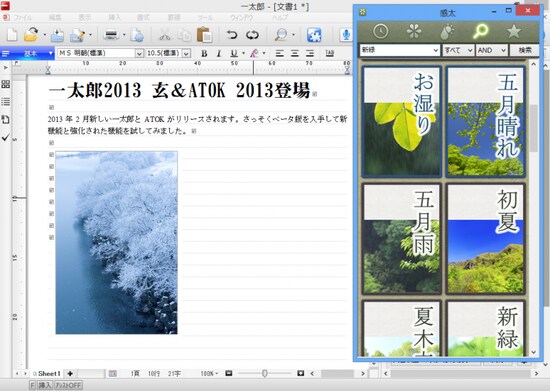
Task: Open a file with the folder icon
Action: click(31, 34)
